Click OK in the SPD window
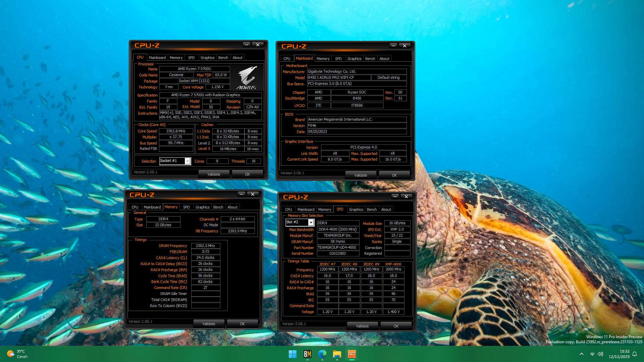The width and height of the screenshot is (644, 362). (396, 326)
